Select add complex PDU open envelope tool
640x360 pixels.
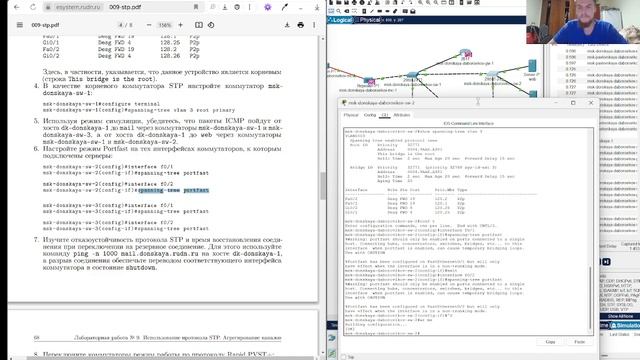(x=413, y=11)
